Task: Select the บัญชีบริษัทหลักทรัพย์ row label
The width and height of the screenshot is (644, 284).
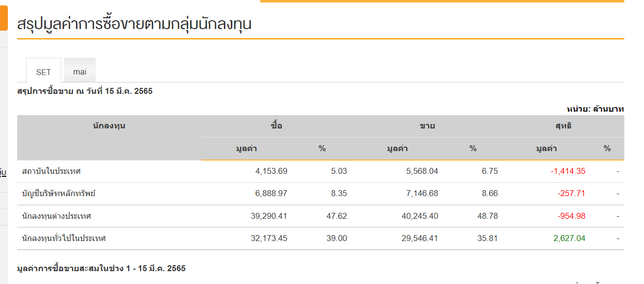Action: 59,194
